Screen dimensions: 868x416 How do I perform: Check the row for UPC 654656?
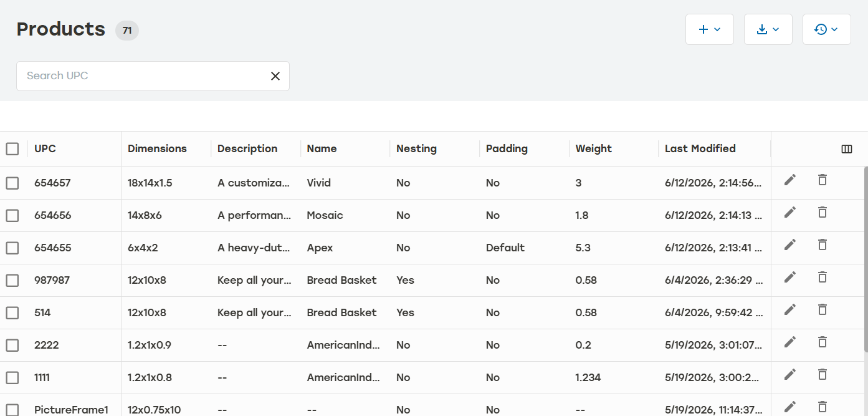pos(12,216)
